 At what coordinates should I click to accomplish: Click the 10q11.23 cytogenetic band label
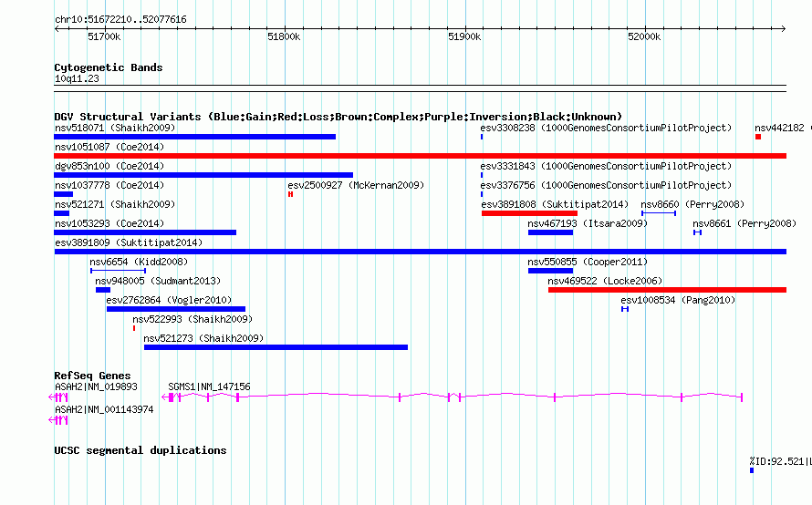pos(77,78)
